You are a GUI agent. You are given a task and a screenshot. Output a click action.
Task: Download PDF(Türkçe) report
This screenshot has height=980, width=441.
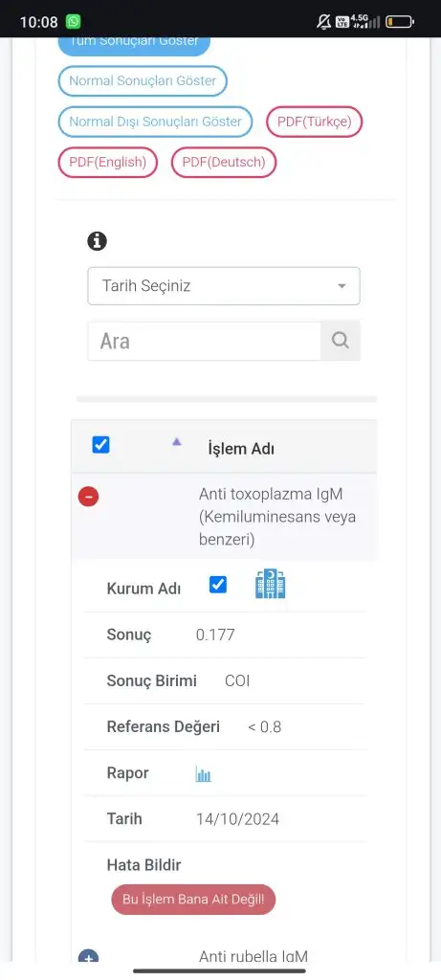pos(314,122)
